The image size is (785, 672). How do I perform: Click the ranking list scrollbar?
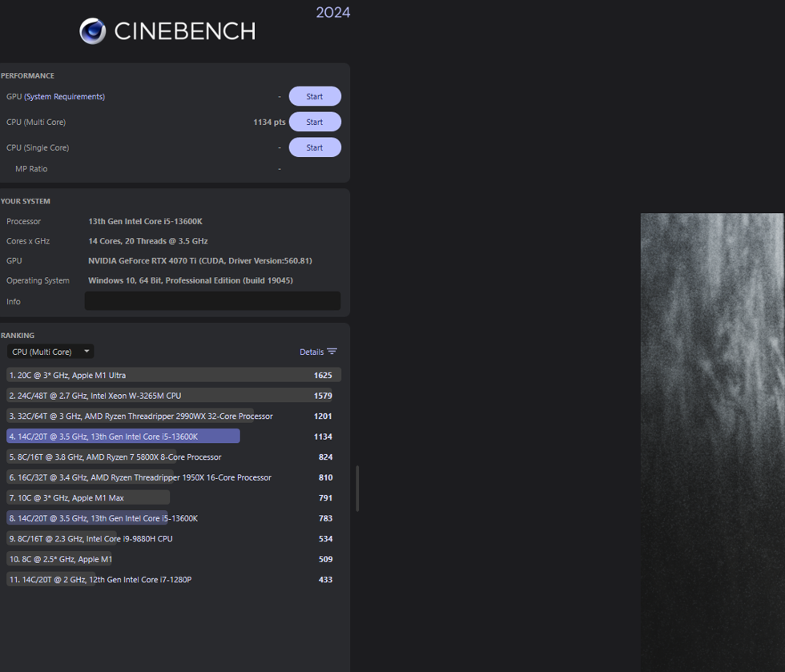tap(357, 489)
